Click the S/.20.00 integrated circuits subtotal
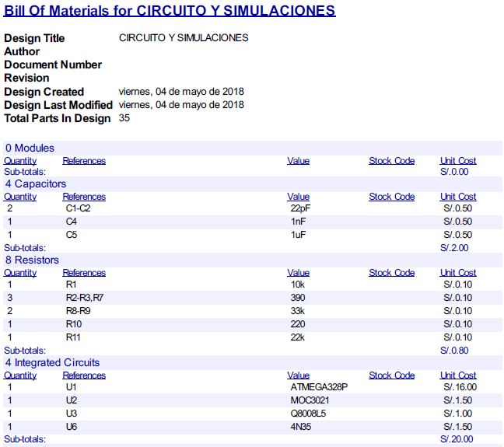This screenshot has width=504, height=447. 457,439
